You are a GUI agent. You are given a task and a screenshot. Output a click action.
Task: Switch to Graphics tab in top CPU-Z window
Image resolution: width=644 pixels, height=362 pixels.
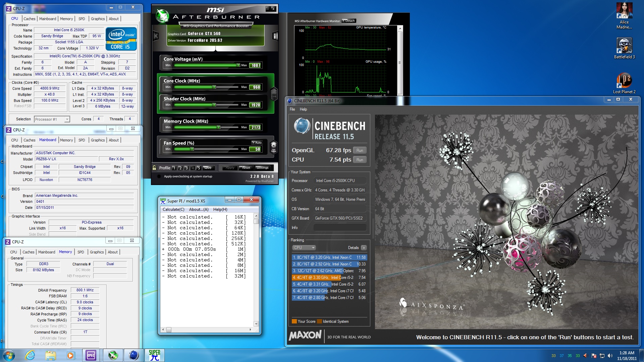click(x=98, y=19)
